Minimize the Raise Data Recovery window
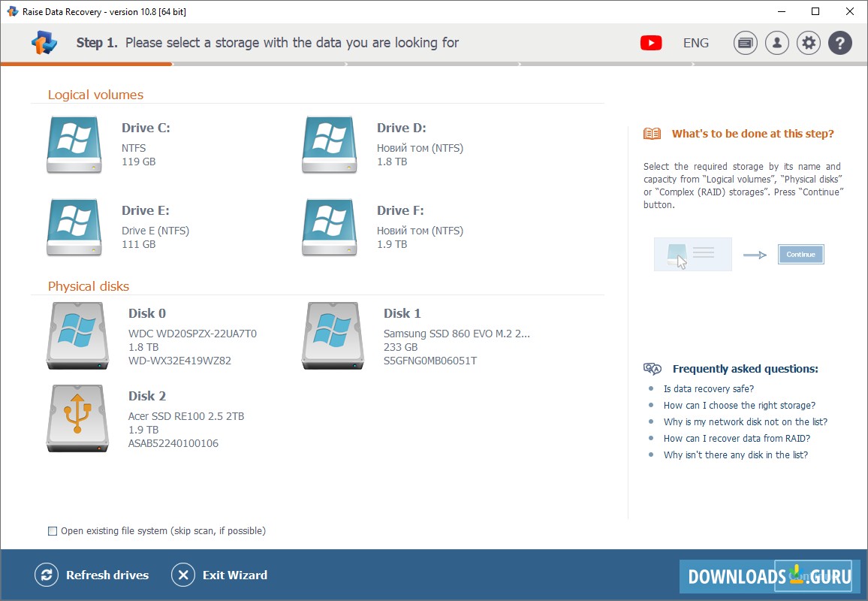The width and height of the screenshot is (868, 601). [x=782, y=11]
